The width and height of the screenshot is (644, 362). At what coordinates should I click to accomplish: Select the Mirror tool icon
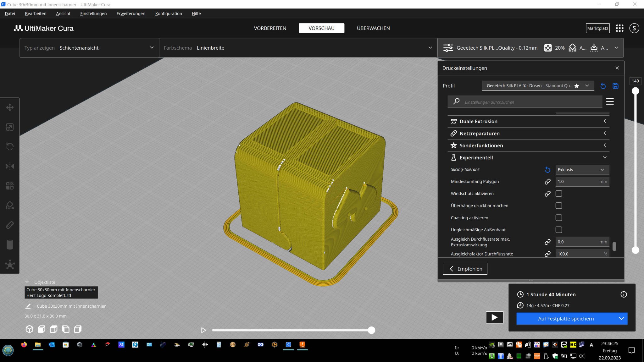[x=10, y=166]
